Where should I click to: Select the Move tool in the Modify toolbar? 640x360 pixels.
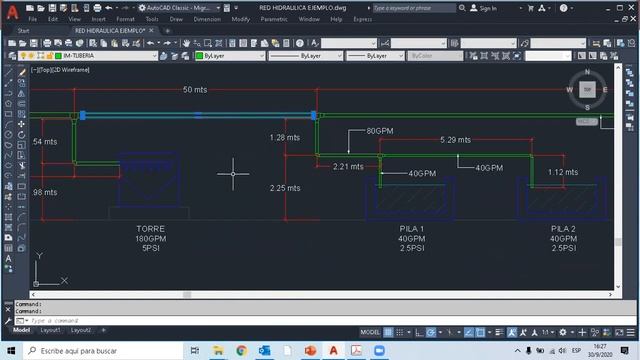pyautogui.click(x=22, y=124)
